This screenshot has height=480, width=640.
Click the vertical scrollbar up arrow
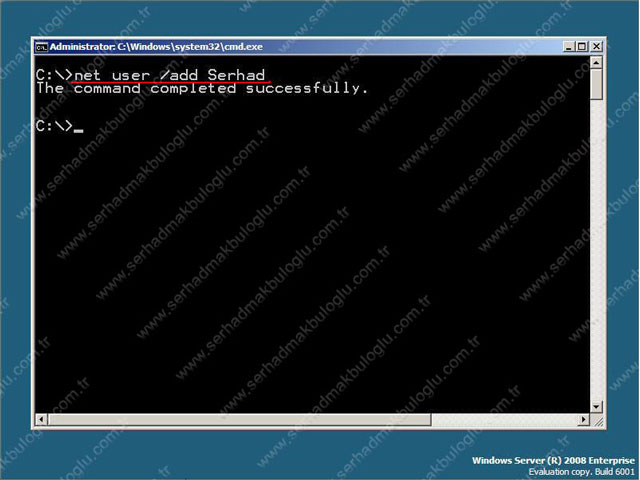pos(596,62)
